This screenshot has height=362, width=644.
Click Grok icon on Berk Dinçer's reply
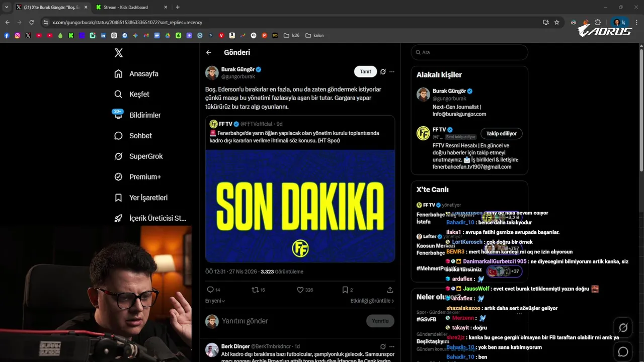click(383, 346)
